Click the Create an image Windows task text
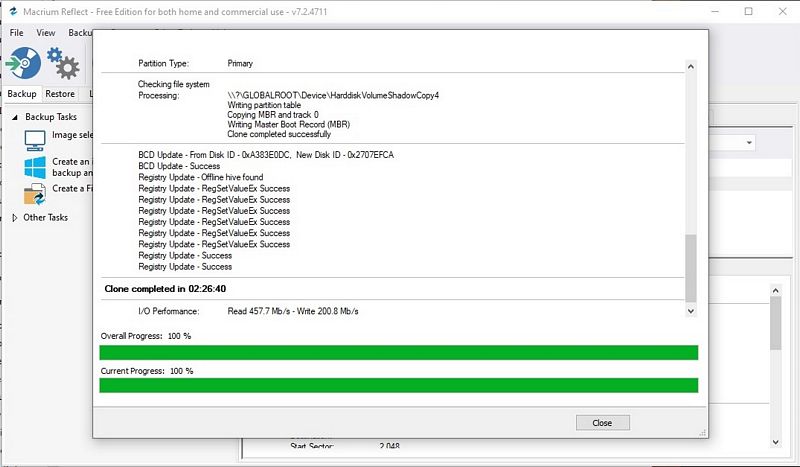 (71, 167)
